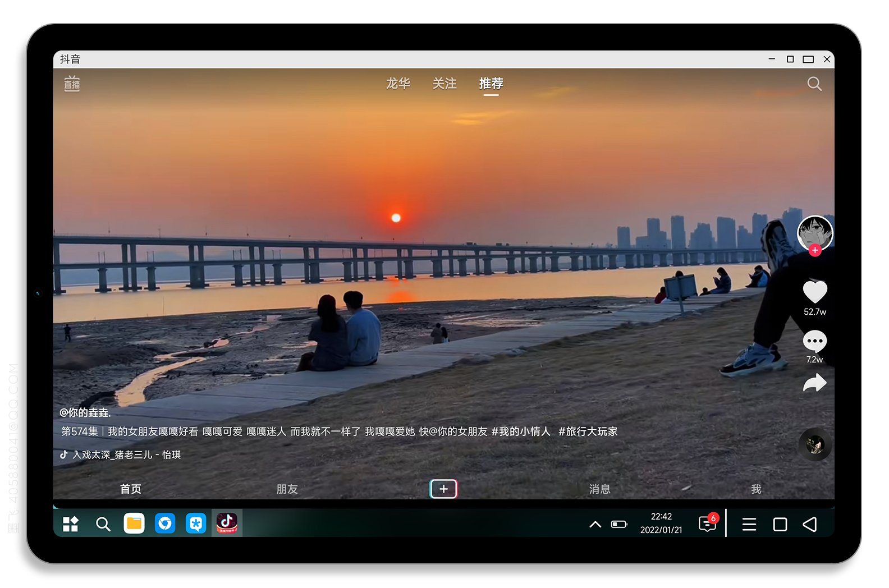Open the notification center with badge 6

707,524
